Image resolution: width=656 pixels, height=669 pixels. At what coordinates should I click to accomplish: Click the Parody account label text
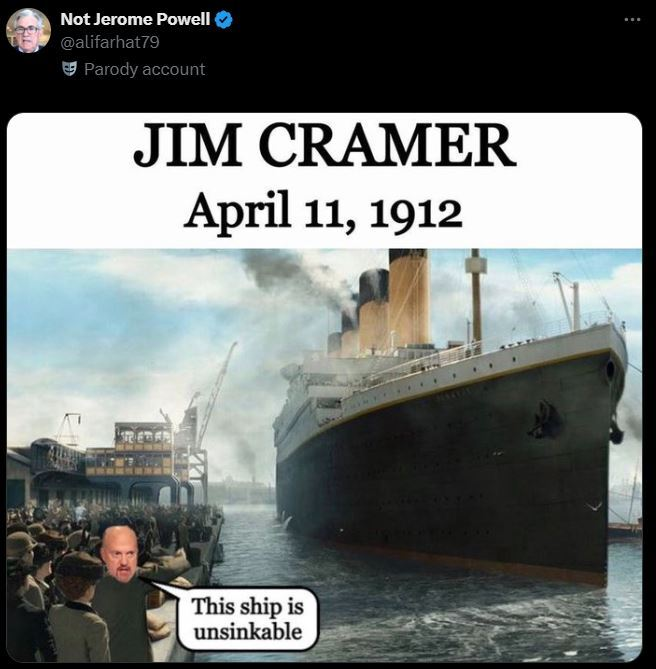click(x=144, y=69)
